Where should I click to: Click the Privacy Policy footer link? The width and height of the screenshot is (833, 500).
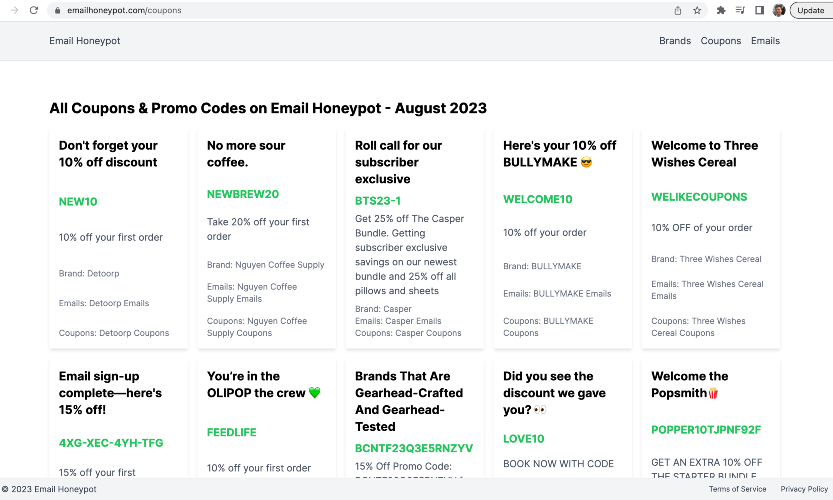[804, 489]
